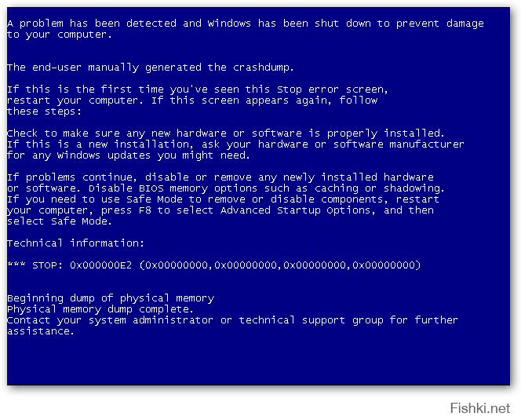
Task: Click the 'these steps:' text
Action: [44, 111]
